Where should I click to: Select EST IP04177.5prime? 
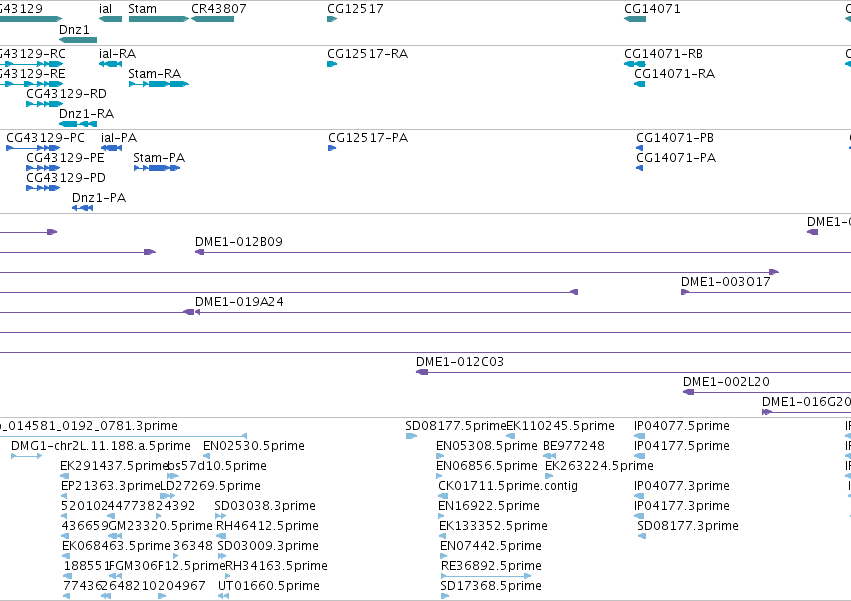682,446
